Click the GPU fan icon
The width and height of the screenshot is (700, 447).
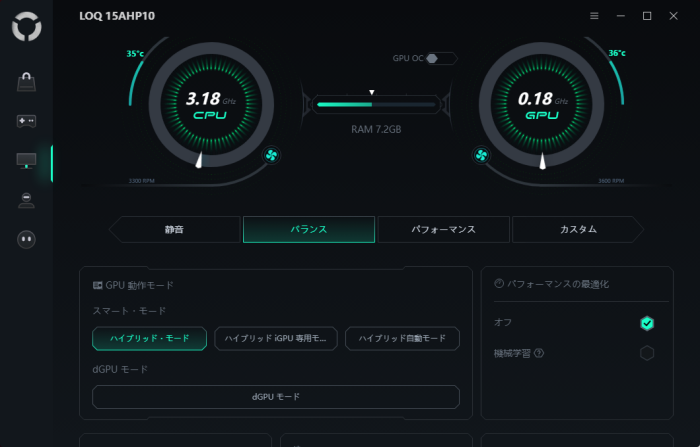481,155
